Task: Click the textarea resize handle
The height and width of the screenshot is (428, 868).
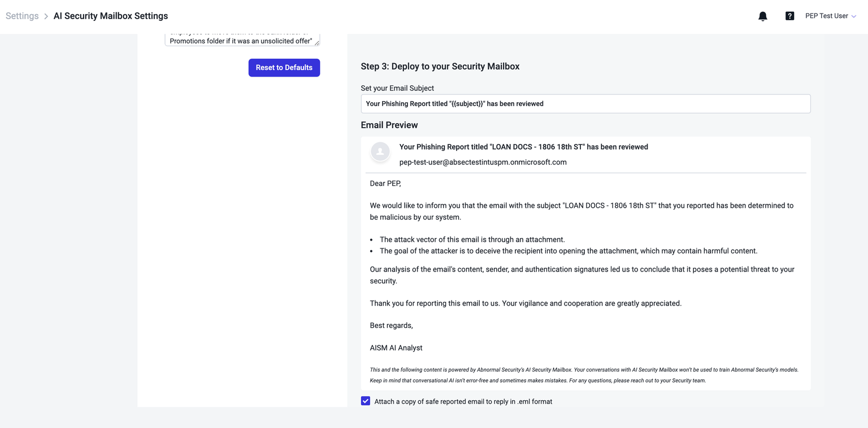Action: (316, 43)
